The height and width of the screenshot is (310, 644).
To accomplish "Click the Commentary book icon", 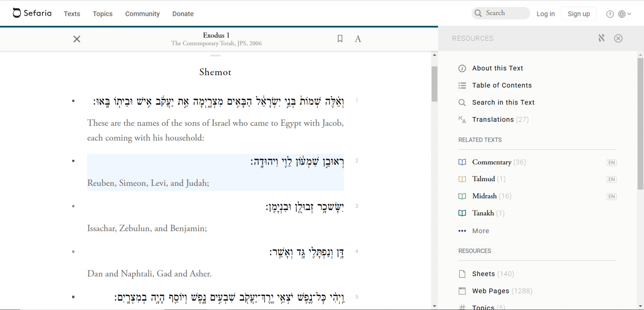I will (x=462, y=162).
